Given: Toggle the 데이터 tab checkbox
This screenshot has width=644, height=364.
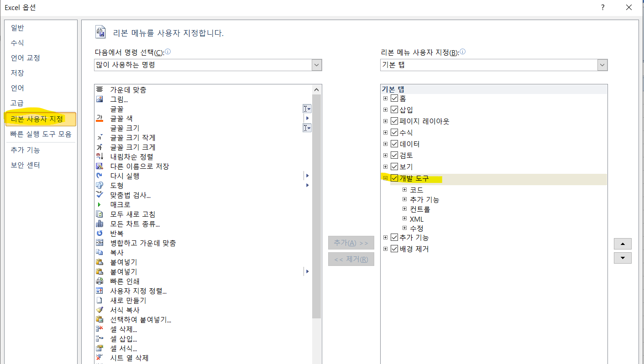Looking at the screenshot, I should pos(394,144).
